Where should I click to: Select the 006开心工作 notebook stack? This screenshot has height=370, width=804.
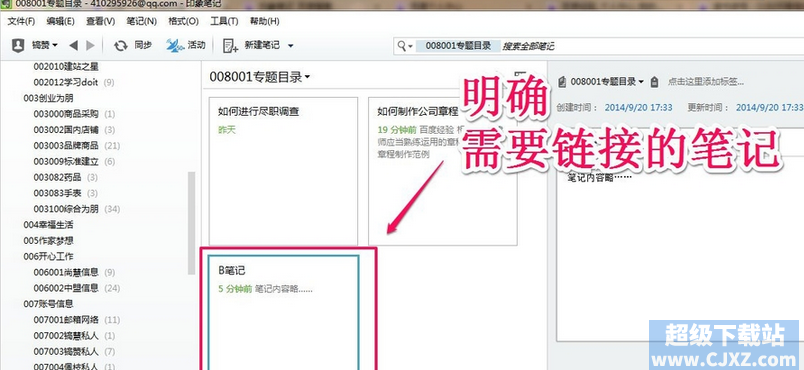pos(48,256)
